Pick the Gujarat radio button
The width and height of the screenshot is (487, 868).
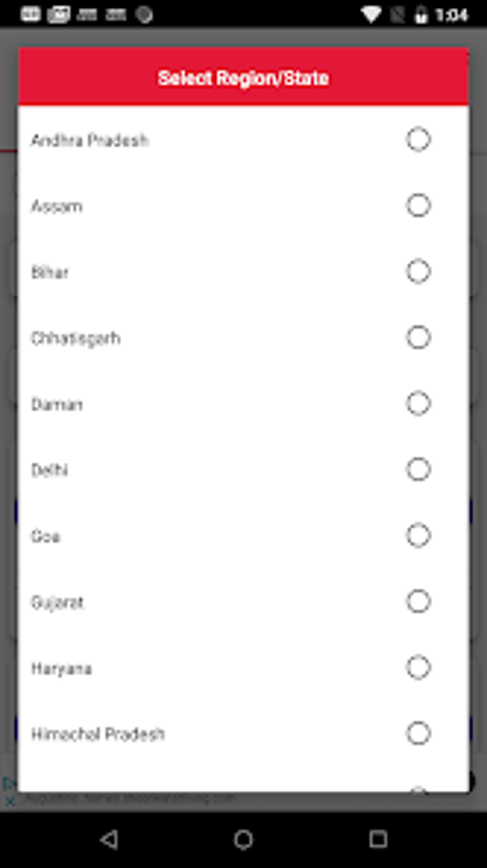418,601
